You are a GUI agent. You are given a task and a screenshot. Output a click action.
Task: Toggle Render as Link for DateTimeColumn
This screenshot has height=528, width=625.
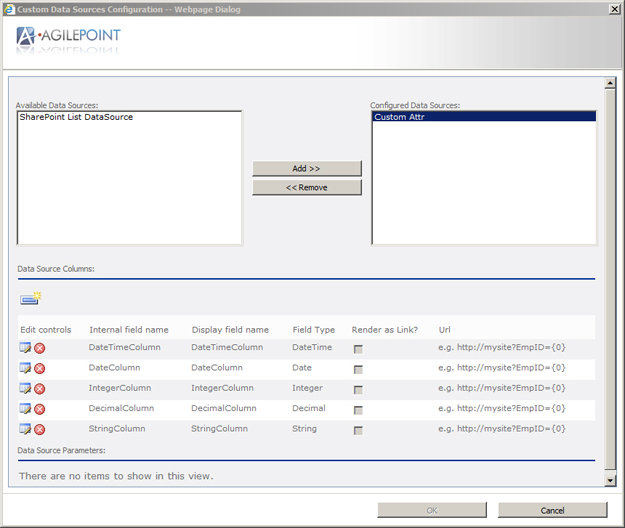point(358,349)
